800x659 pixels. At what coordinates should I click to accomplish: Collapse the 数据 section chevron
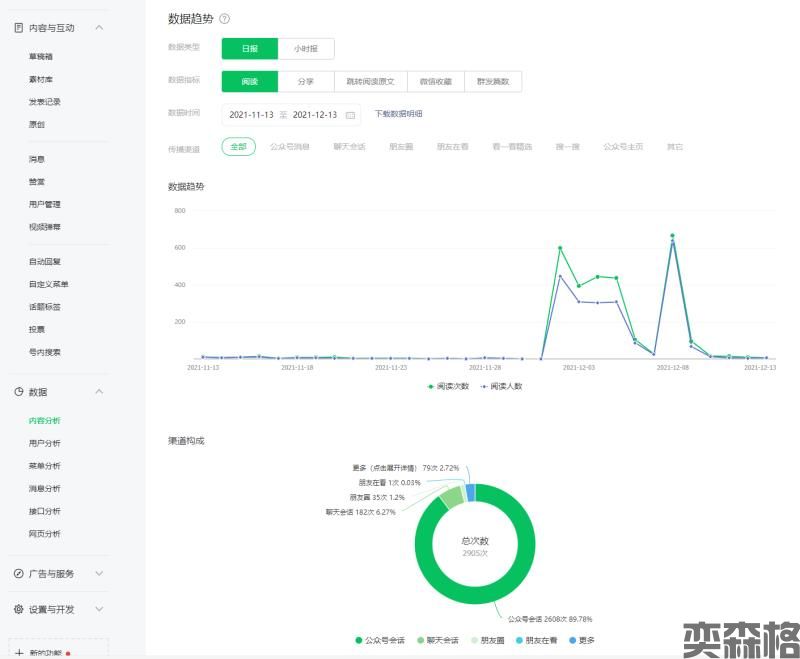pyautogui.click(x=98, y=392)
